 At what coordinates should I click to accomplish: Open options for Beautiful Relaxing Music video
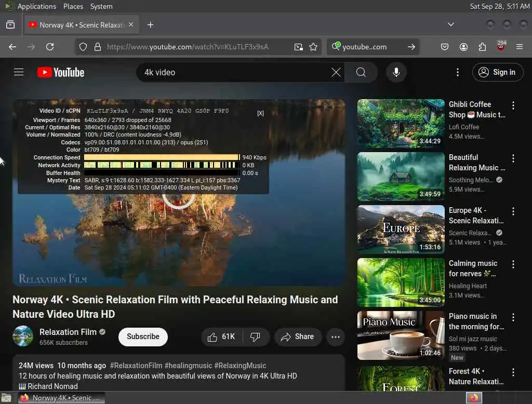(513, 158)
